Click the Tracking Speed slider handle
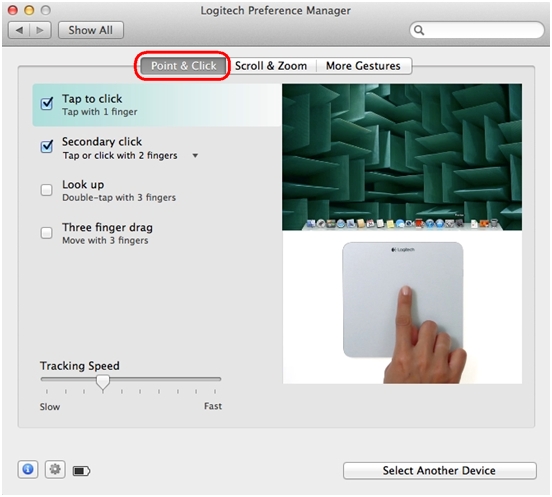Image resolution: width=552 pixels, height=497 pixels. pyautogui.click(x=103, y=383)
